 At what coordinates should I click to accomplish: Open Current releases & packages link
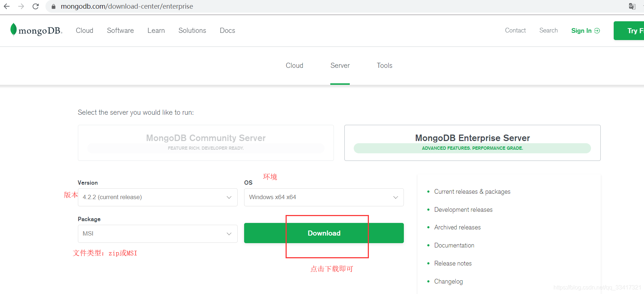(x=472, y=192)
